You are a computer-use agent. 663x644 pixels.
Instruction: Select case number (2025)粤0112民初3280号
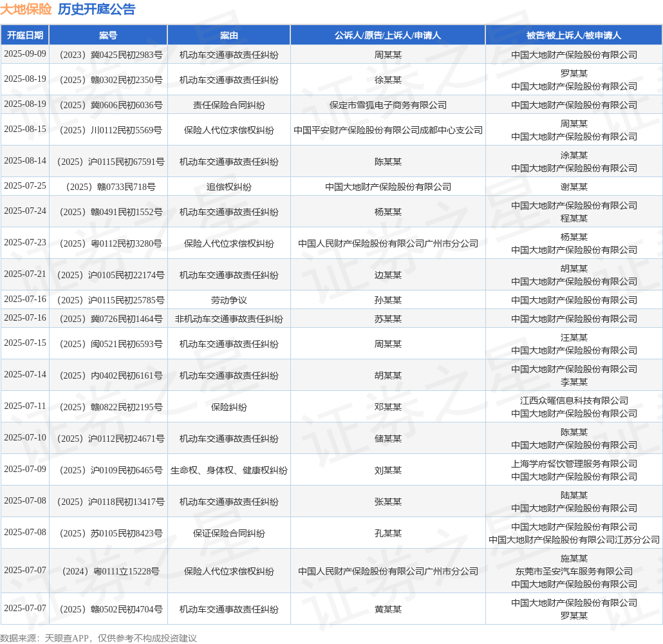(108, 243)
